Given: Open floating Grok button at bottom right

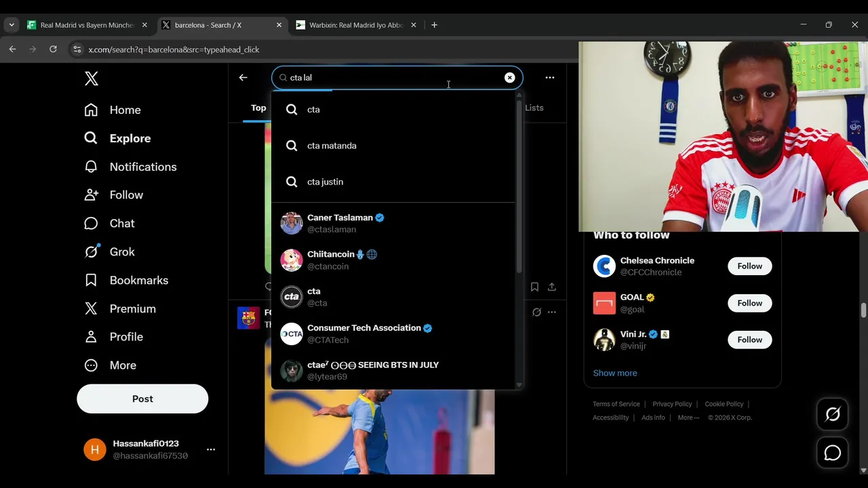Looking at the screenshot, I should (833, 414).
